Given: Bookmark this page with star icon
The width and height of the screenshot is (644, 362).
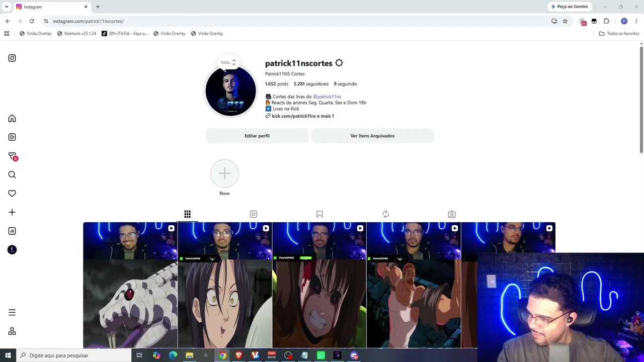Looking at the screenshot, I should point(565,21).
